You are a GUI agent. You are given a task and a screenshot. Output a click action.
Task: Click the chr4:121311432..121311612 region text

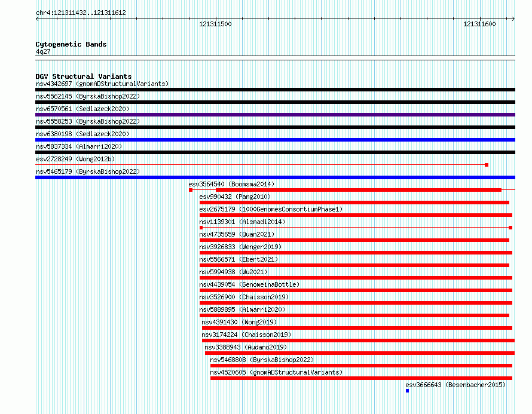[81, 13]
